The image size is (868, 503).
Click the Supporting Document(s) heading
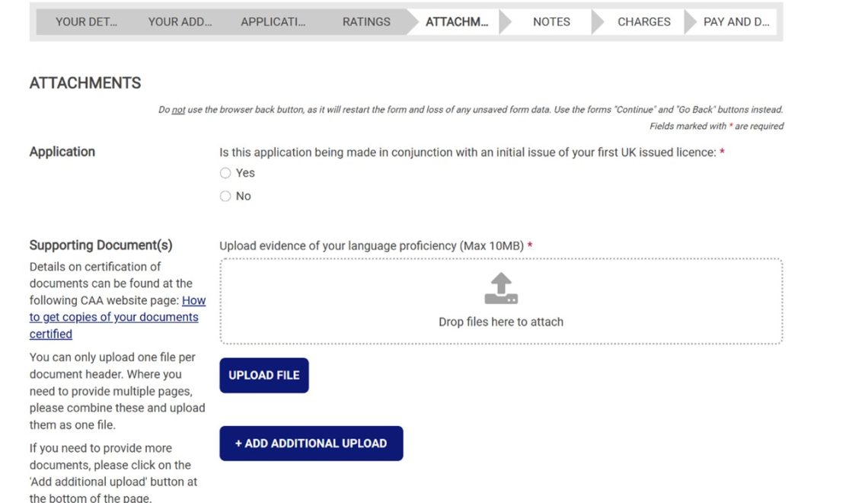(101, 245)
